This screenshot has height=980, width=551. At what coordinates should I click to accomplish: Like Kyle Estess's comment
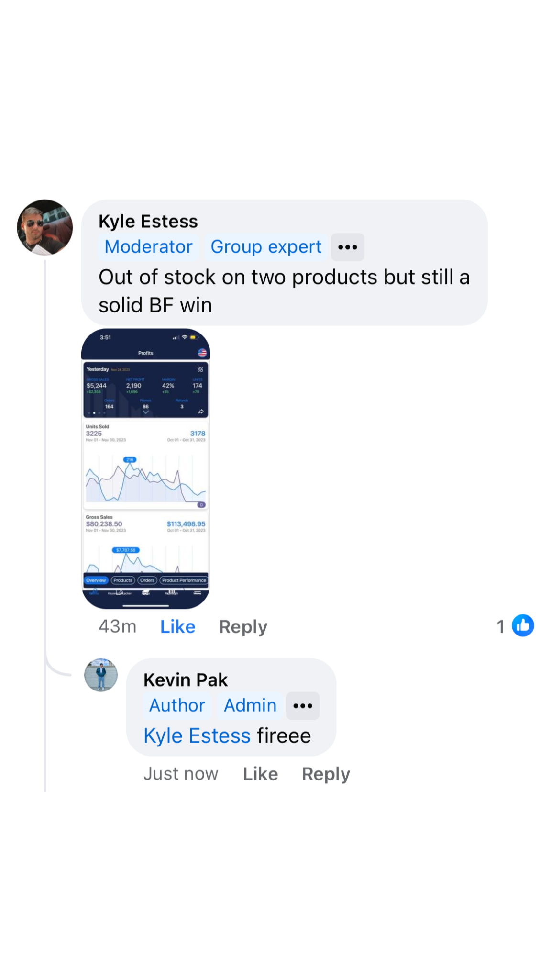click(177, 626)
